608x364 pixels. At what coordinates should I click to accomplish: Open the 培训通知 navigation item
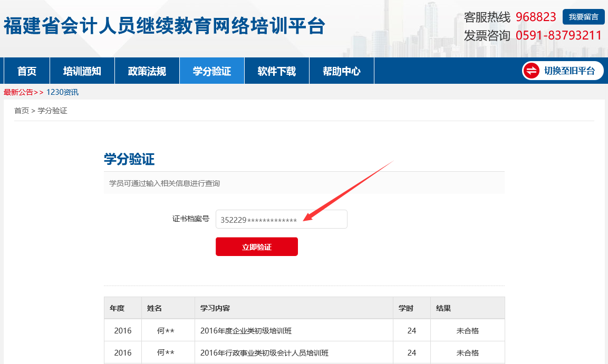pos(82,71)
